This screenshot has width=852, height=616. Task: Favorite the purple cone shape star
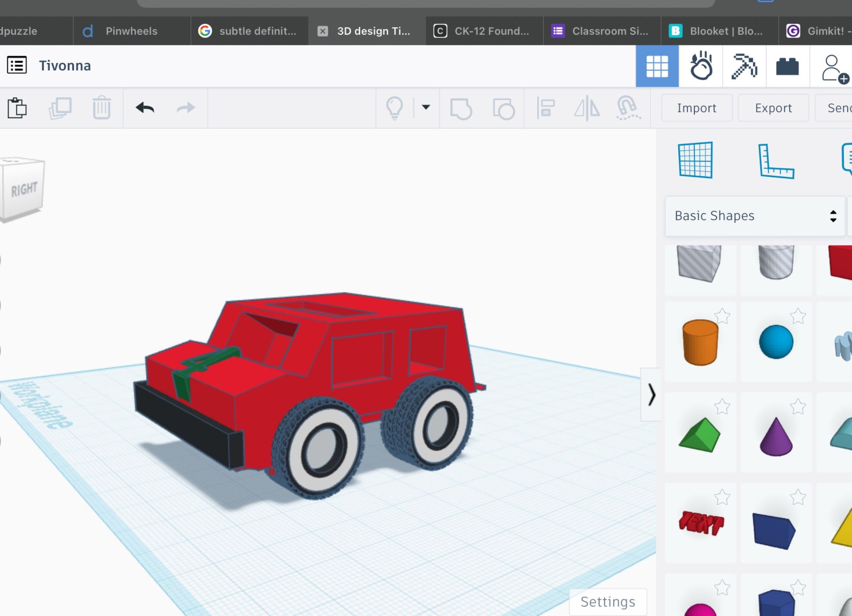797,407
